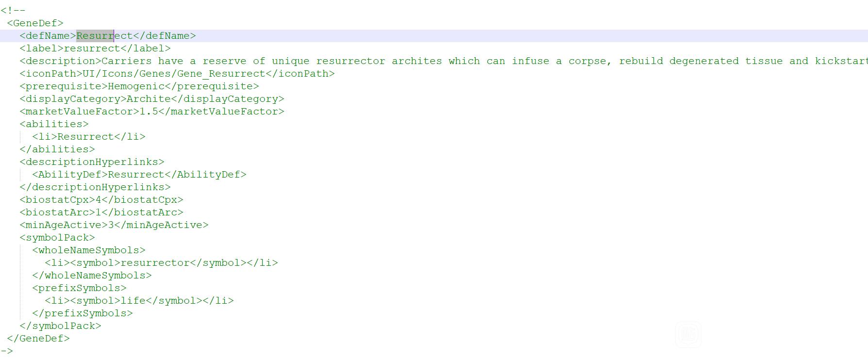The image size is (868, 358).
Task: Click the biostatCpx line
Action: click(x=101, y=200)
